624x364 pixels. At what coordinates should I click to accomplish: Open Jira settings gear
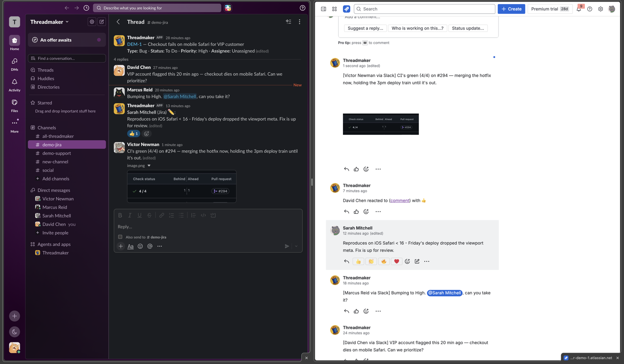601,9
